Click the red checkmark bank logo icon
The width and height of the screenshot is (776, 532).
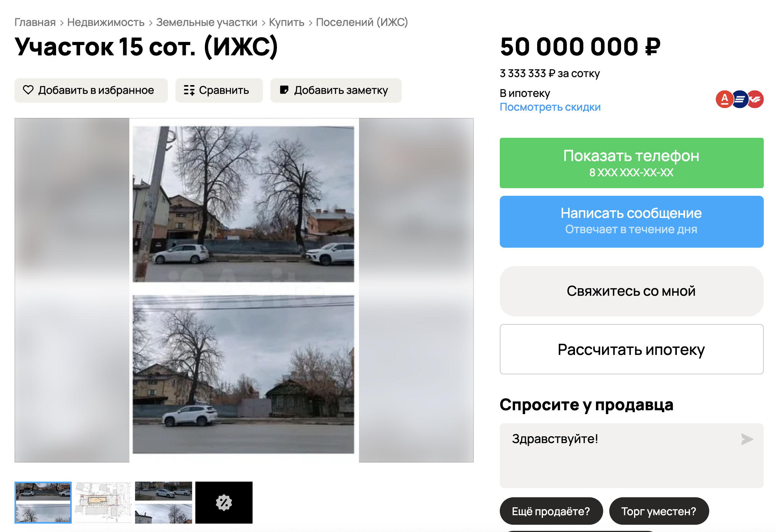point(755,99)
